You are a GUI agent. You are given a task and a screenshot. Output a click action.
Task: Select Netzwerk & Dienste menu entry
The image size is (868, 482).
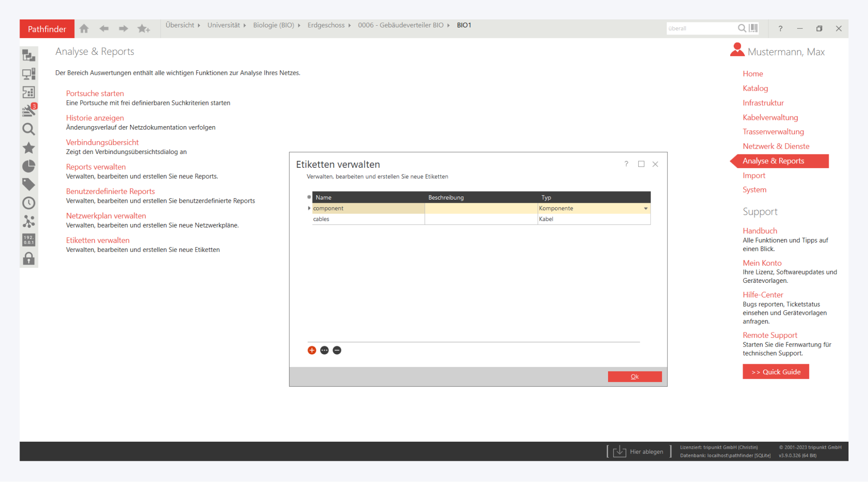(775, 146)
